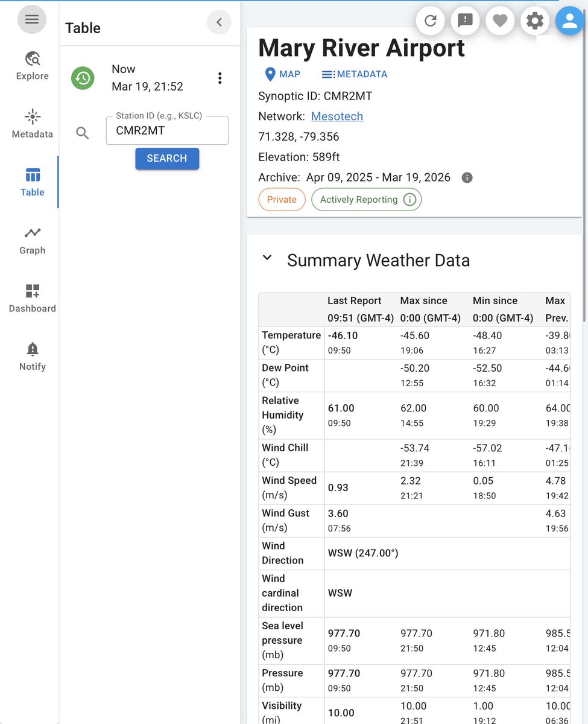
Task: Collapse the Summary Weather Data section
Action: [267, 258]
